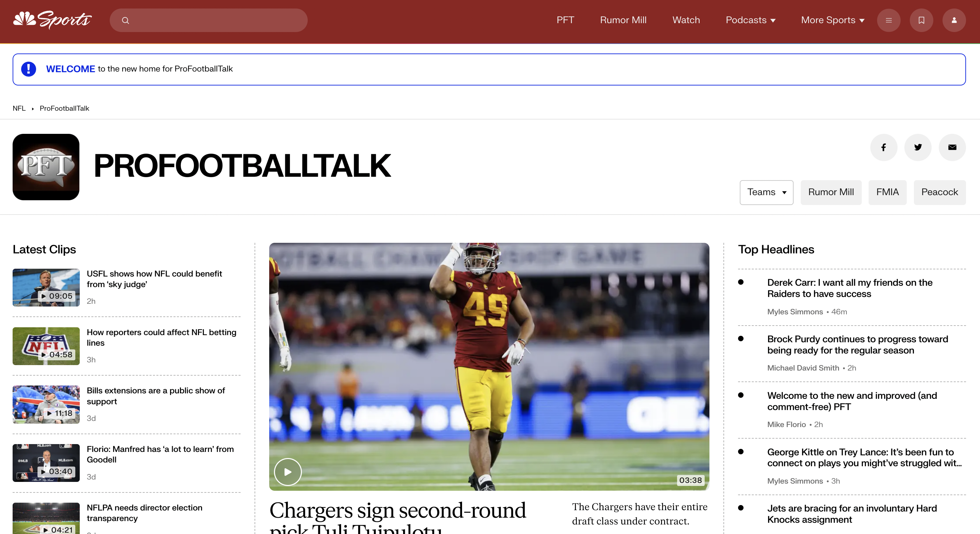Click the 'Top Headlines' section heading
Screen dimensions: 980x534
click(776, 250)
